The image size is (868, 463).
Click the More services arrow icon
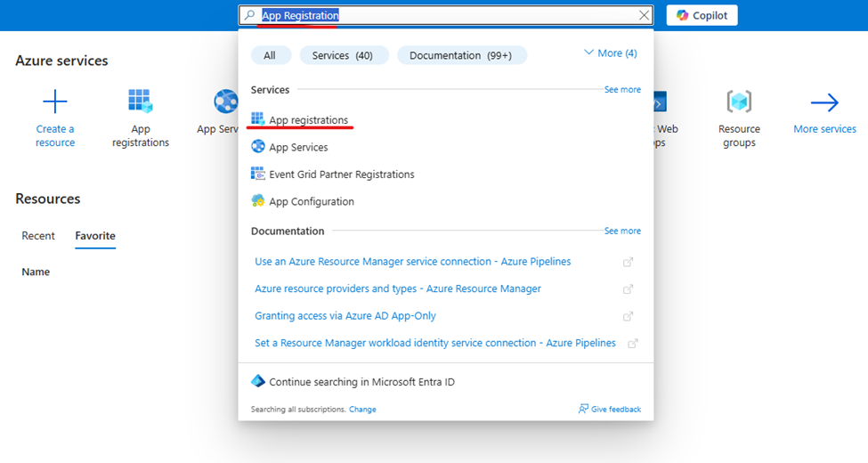click(x=824, y=103)
